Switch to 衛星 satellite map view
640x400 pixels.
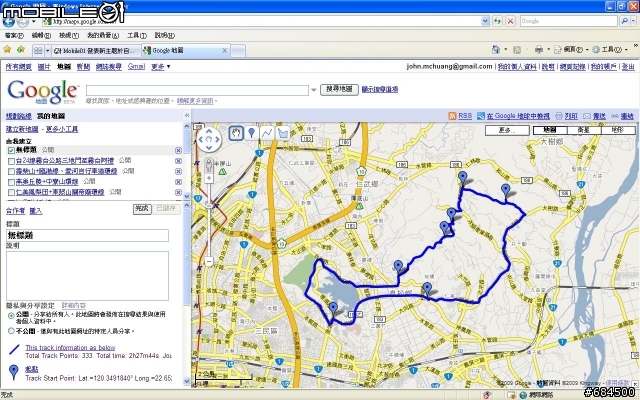pos(584,131)
